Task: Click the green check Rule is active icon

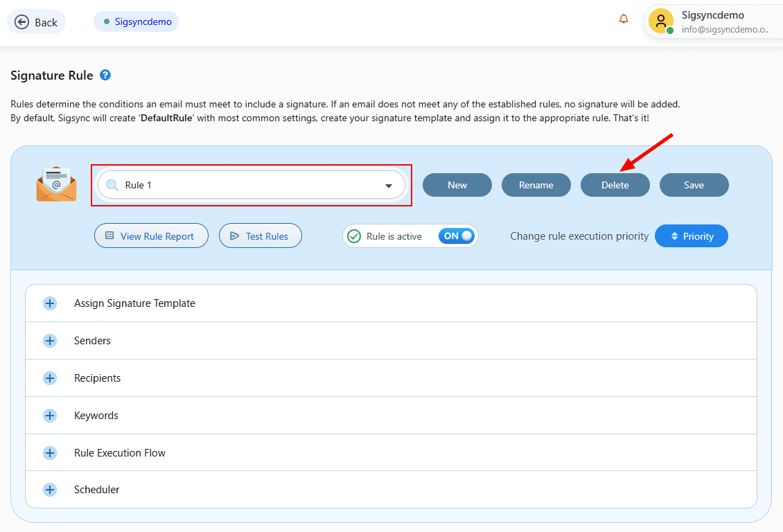Action: [x=354, y=236]
